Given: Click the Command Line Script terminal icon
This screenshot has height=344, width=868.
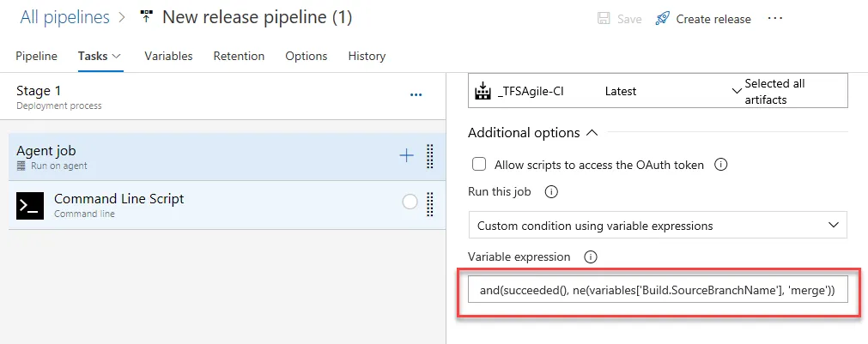Looking at the screenshot, I should coord(30,206).
